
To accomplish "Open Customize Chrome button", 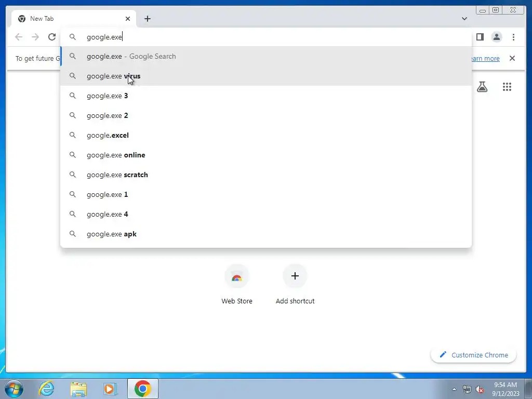I will tap(474, 355).
